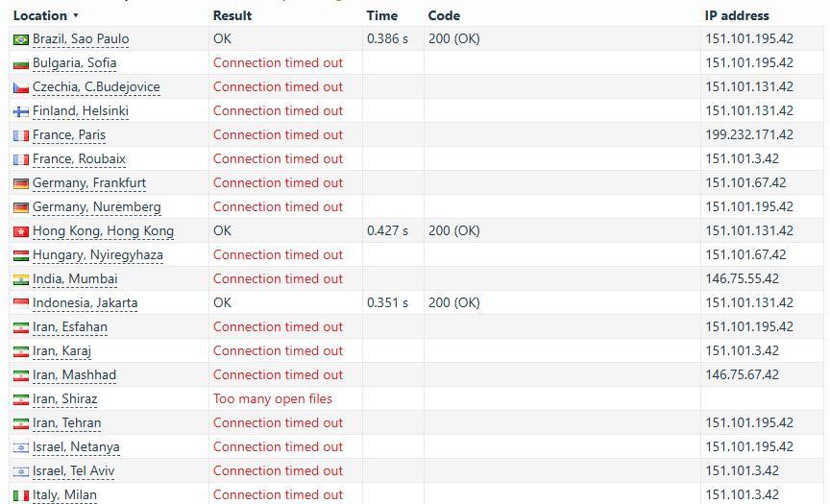Click the Bulgaria flag icon
Viewport: 830px width, 504px height.
20,63
